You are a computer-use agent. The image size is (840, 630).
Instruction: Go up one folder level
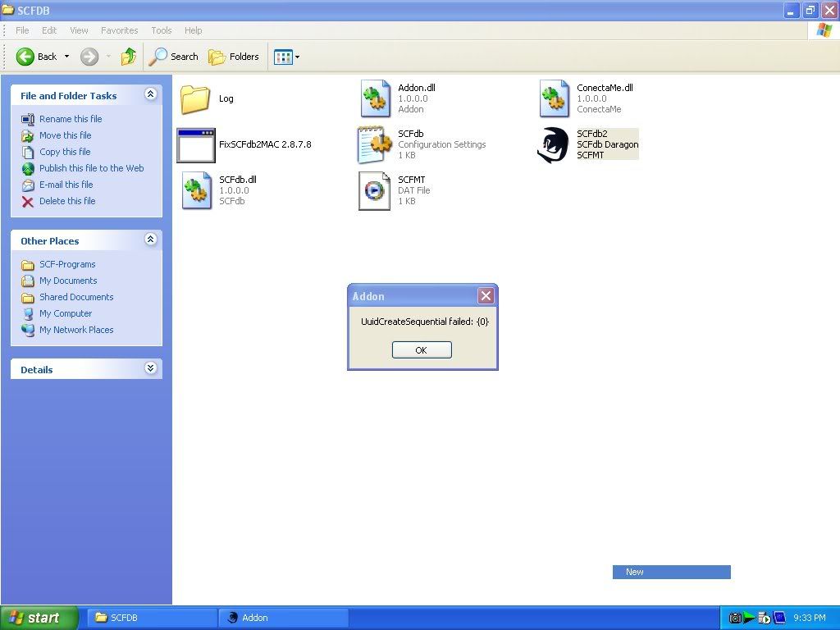[129, 57]
